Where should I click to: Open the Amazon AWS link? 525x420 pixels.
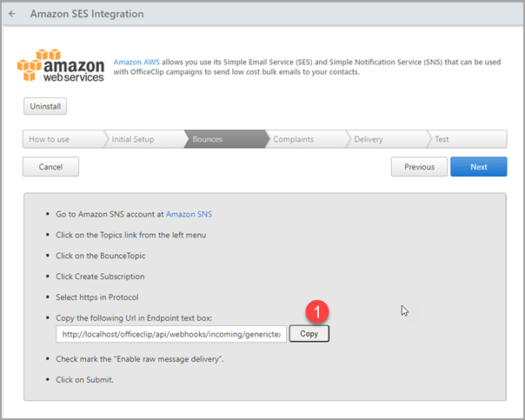[x=136, y=62]
